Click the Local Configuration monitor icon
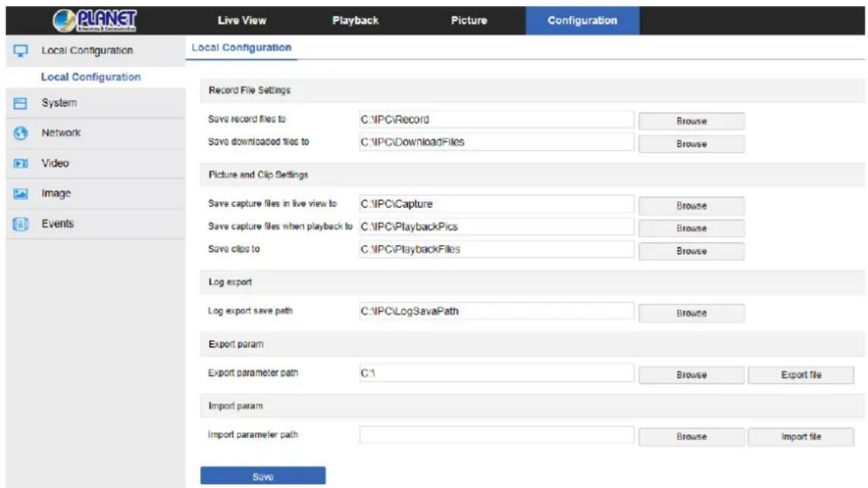Image resolution: width=868 pixels, height=488 pixels. click(x=21, y=51)
